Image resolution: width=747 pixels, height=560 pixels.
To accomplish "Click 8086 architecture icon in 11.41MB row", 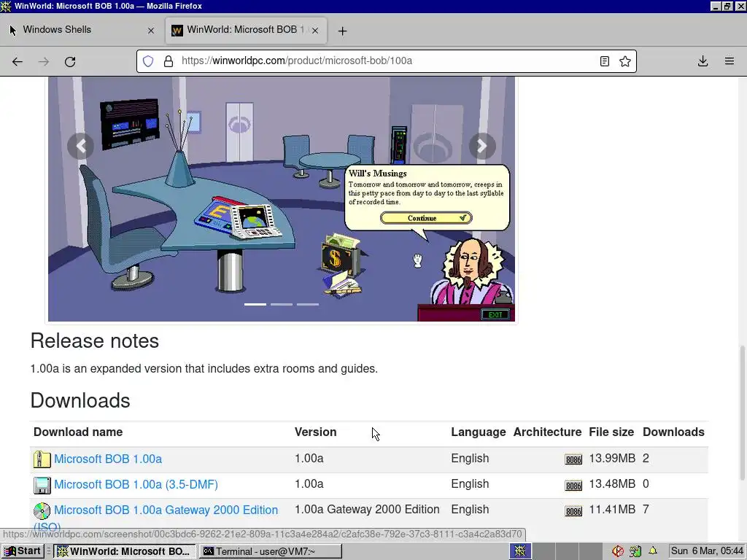I will pos(573,511).
